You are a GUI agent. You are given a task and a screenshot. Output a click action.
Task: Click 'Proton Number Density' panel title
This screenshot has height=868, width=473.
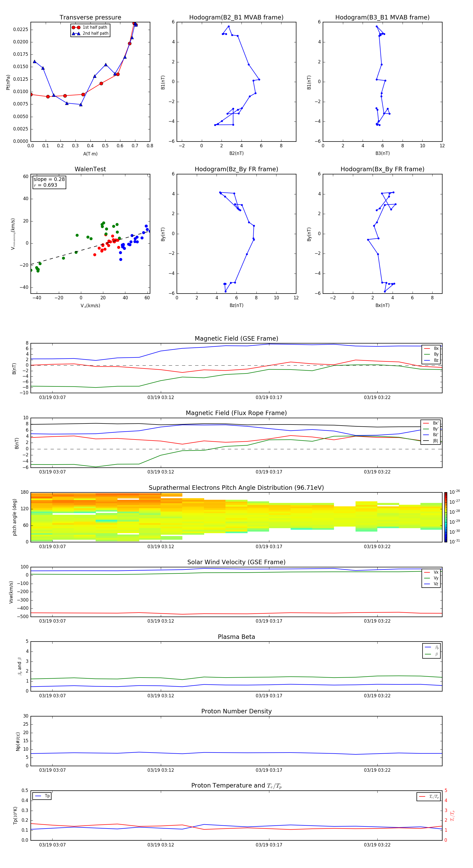(236, 711)
